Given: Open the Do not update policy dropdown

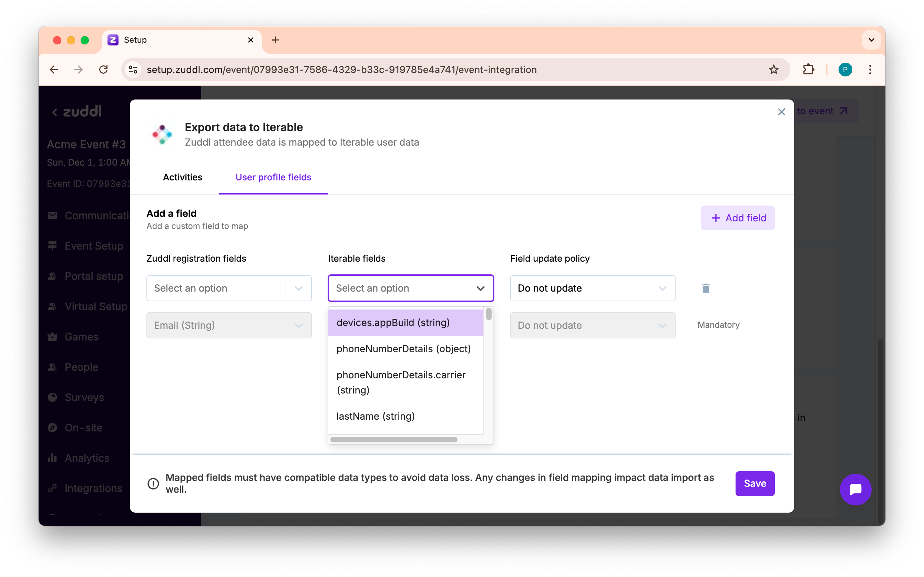Looking at the screenshot, I should (x=592, y=288).
